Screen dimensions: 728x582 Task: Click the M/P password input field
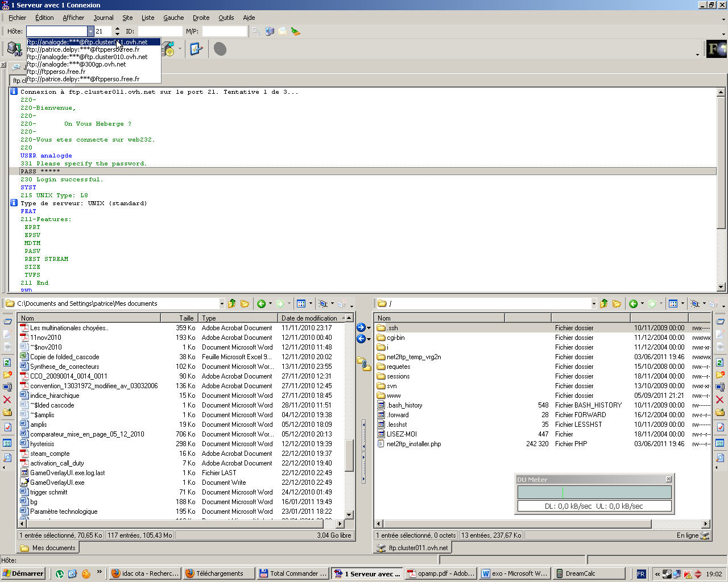[x=224, y=31]
